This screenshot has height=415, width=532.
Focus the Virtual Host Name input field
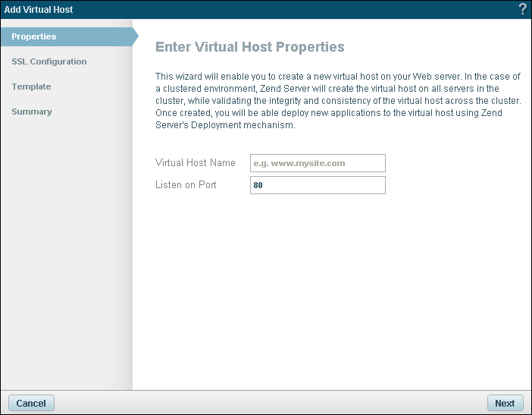(318, 163)
